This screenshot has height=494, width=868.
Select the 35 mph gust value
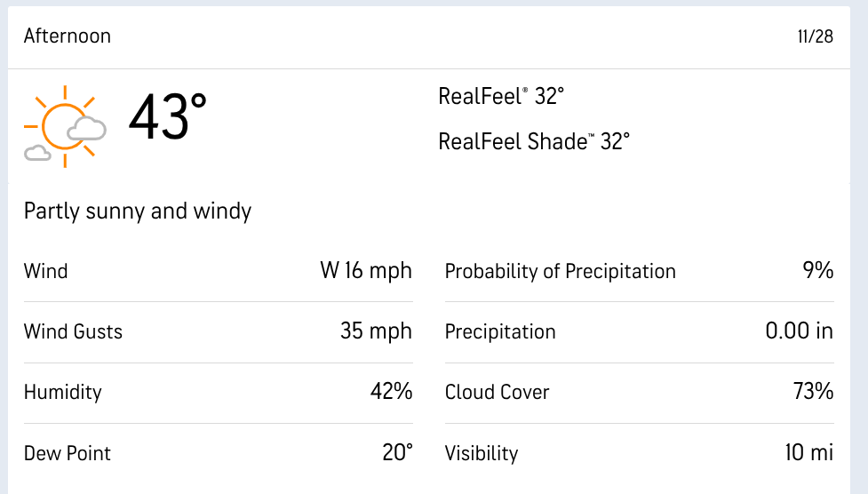pos(376,331)
